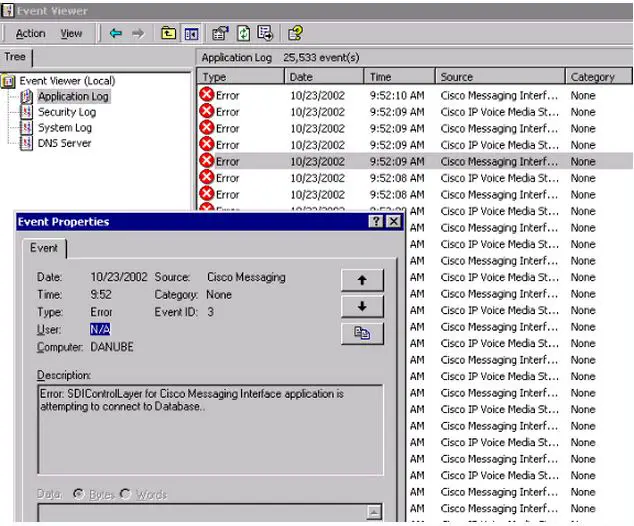Sort by the Type column header
The width and height of the screenshot is (634, 526).
coord(241,77)
